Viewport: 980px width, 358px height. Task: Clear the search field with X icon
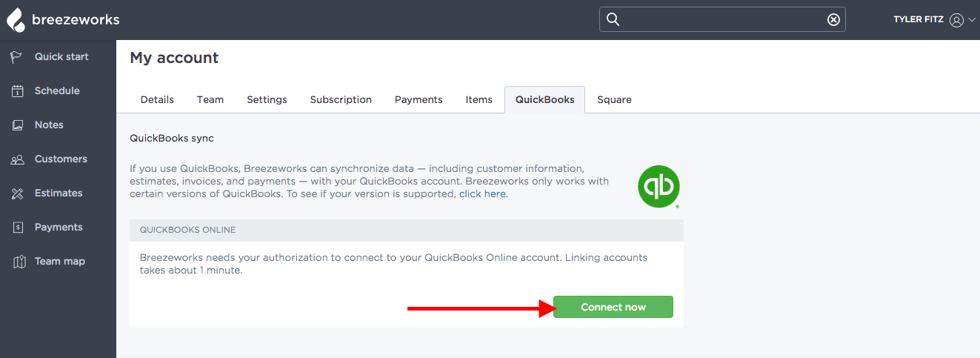833,19
